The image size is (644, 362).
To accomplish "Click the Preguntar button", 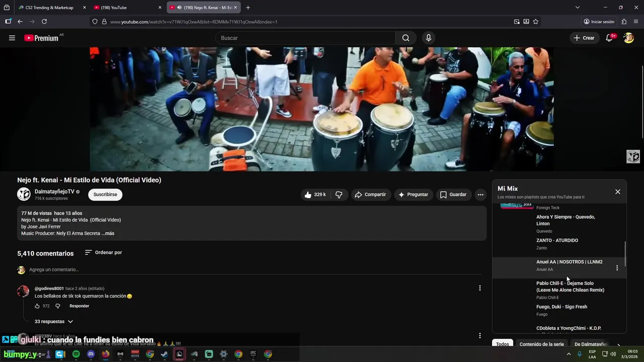I will (x=414, y=195).
